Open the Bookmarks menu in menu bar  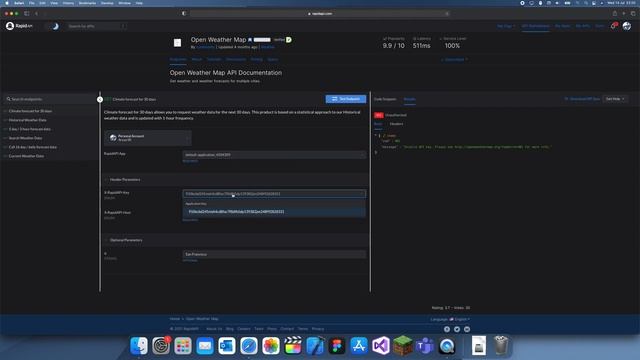click(x=87, y=3)
